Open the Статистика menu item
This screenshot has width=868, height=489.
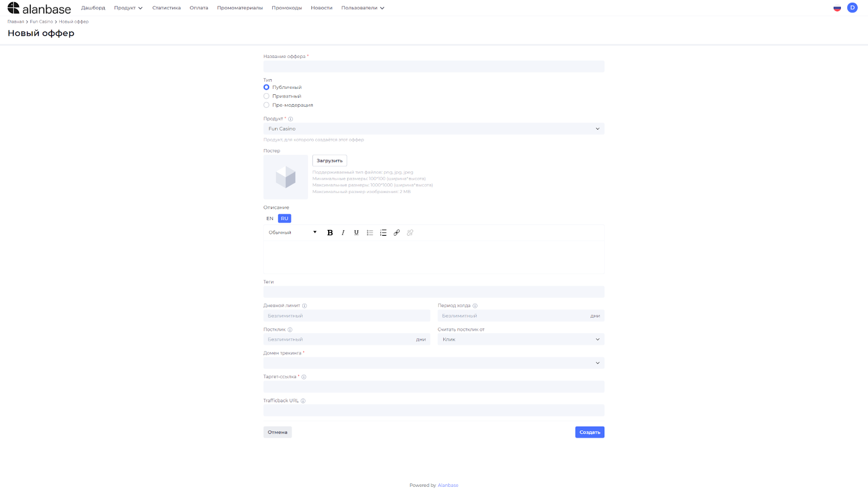(x=167, y=8)
